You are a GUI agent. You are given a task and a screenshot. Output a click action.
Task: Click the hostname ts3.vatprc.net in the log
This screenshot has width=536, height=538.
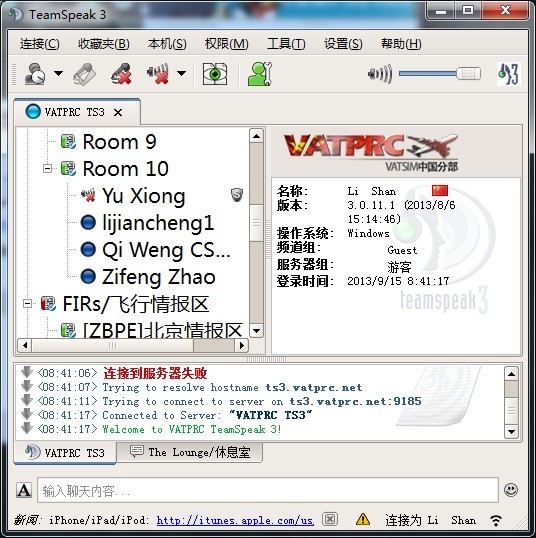[x=314, y=387]
